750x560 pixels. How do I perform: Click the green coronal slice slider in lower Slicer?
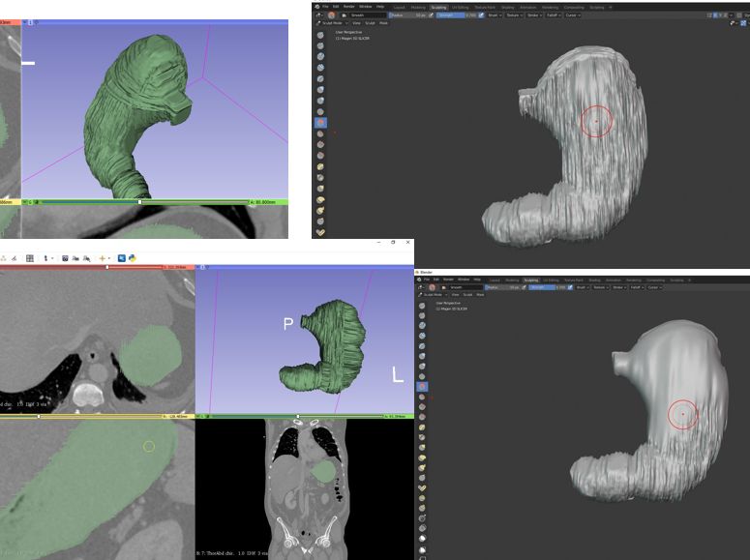pyautogui.click(x=296, y=417)
